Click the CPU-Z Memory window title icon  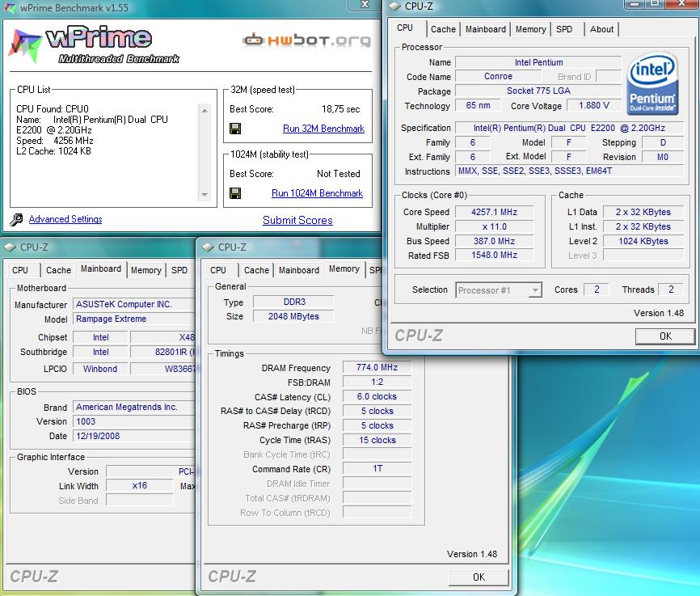point(208,247)
